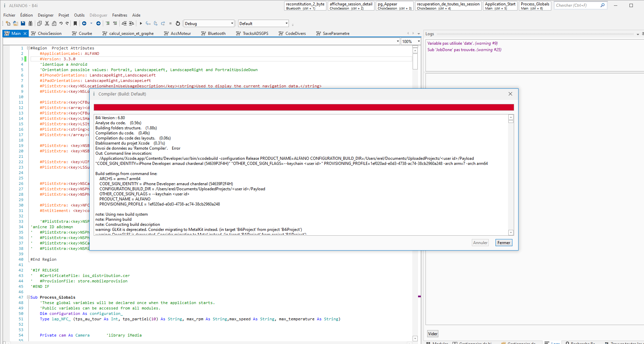Click the Vider button in Logs panel
The height and width of the screenshot is (344, 644).
pos(433,334)
